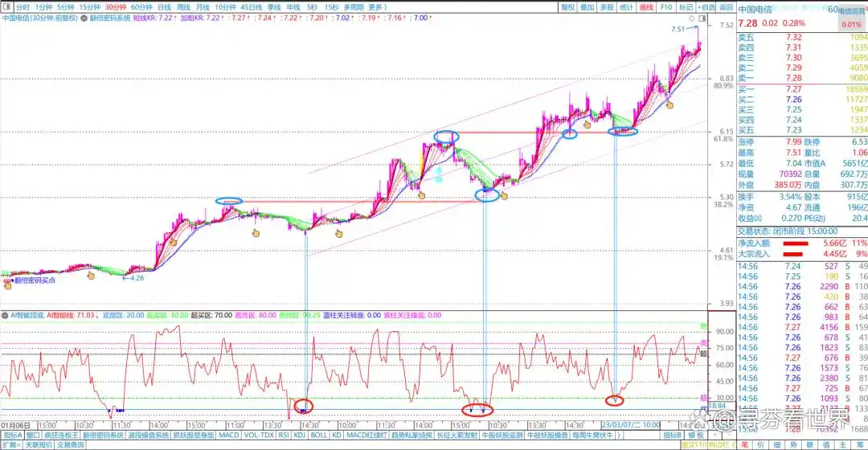Select the MACD indicator tab
Image resolution: width=868 pixels, height=450 pixels.
[228, 435]
